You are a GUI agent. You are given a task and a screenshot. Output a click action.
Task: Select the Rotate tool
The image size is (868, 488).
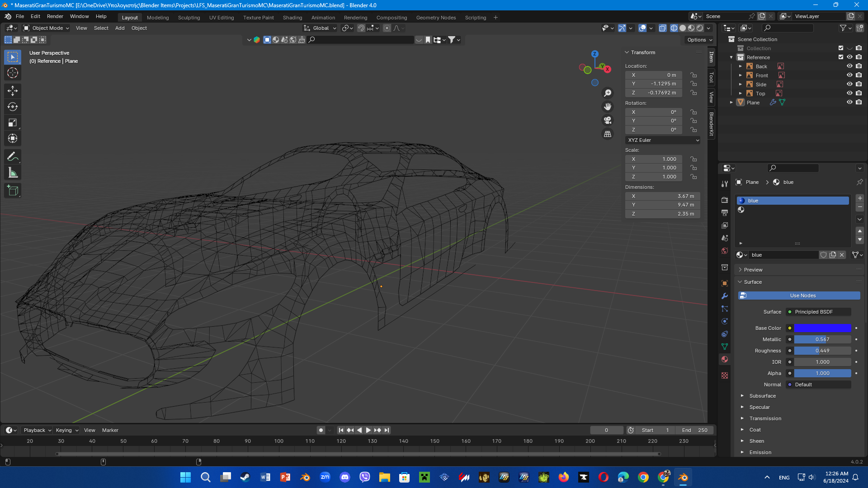click(x=13, y=107)
